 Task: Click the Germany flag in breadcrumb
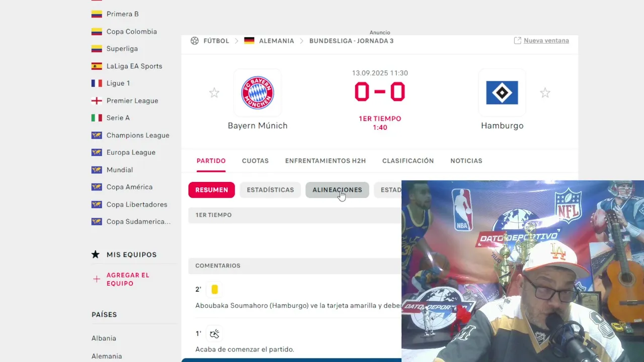(249, 41)
